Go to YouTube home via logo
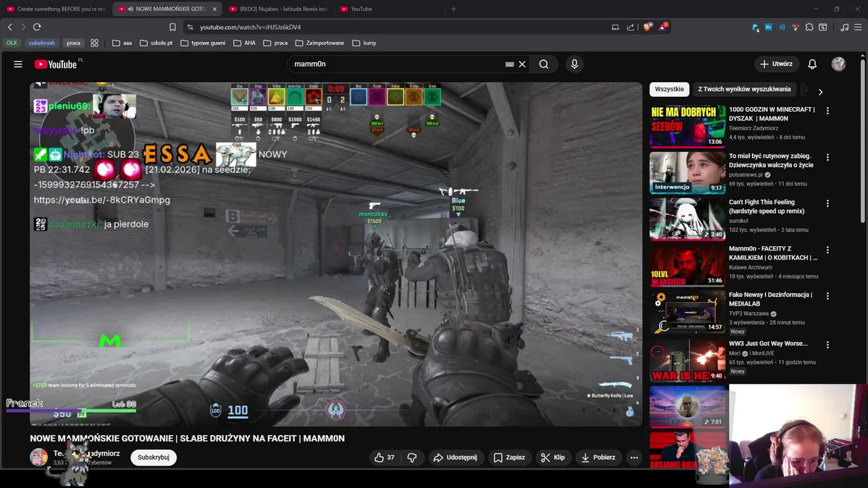The image size is (868, 488). tap(56, 64)
